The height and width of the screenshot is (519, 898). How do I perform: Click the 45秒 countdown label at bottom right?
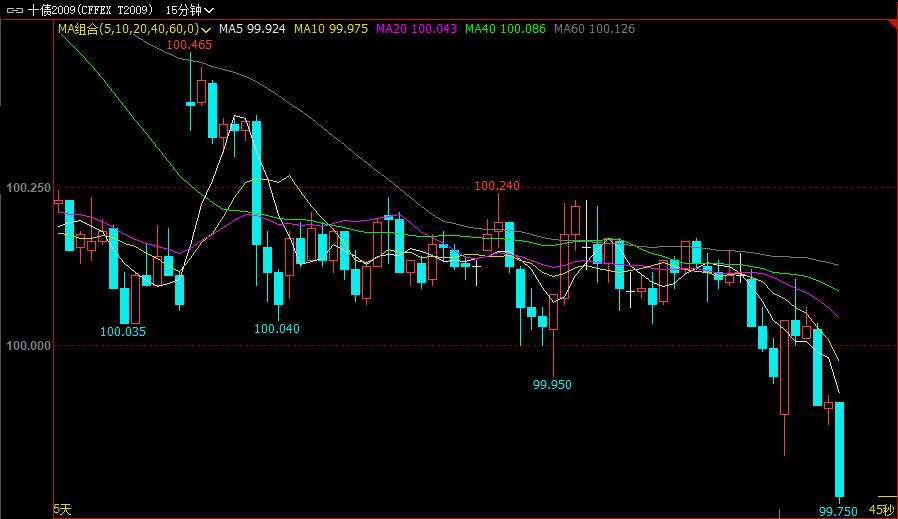point(881,510)
